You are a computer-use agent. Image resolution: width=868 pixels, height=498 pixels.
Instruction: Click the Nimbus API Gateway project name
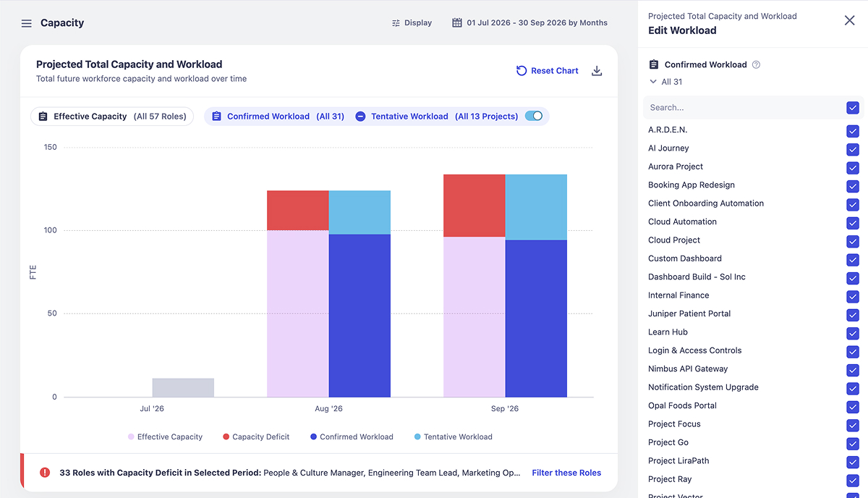[688, 369]
